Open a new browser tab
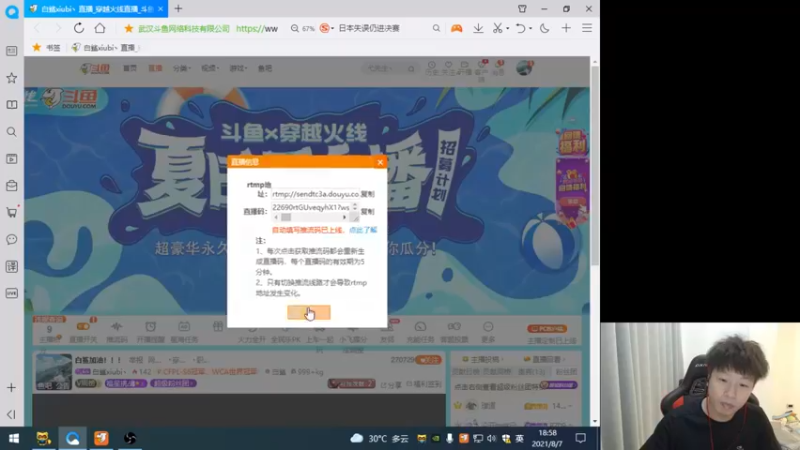This screenshot has height=450, width=800. click(178, 9)
